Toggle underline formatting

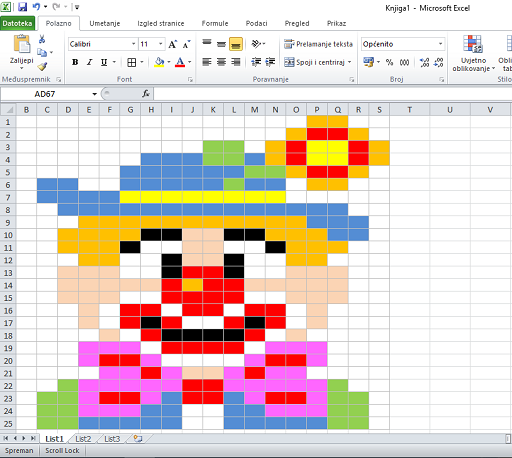pos(104,62)
